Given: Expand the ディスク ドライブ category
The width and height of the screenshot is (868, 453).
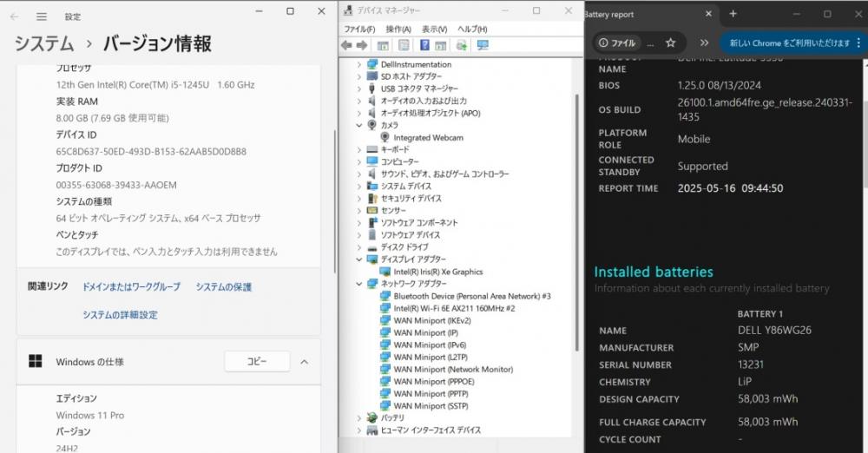Looking at the screenshot, I should point(359,247).
